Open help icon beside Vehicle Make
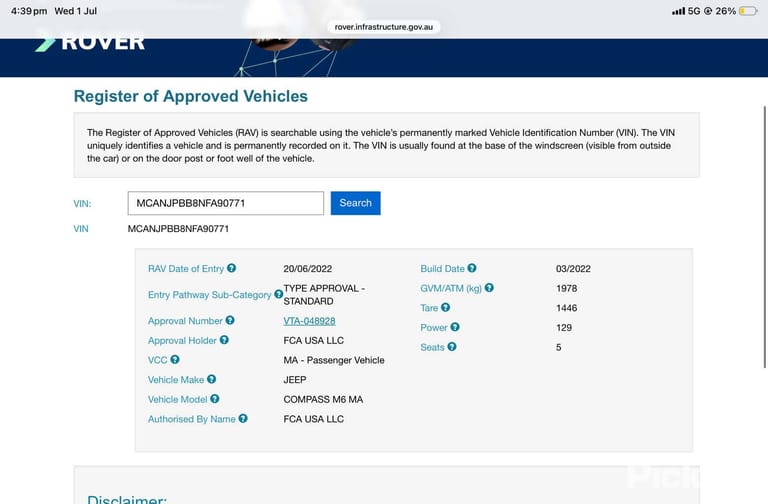 (211, 379)
